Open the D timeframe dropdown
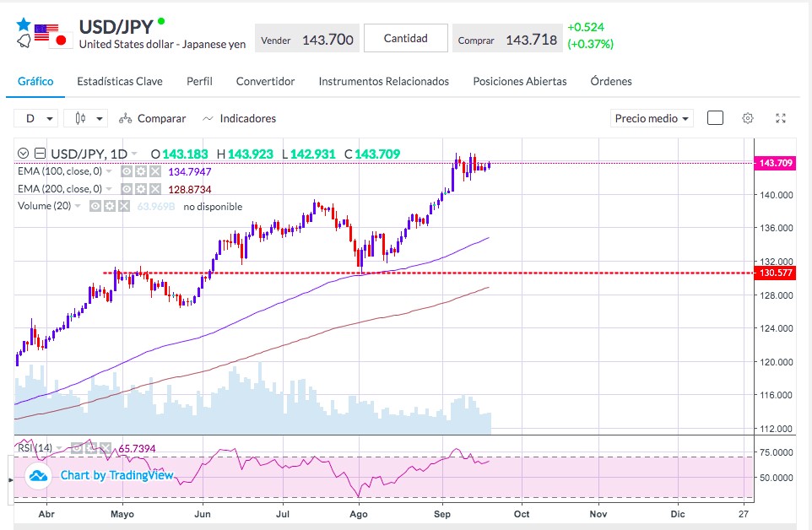 (35, 118)
